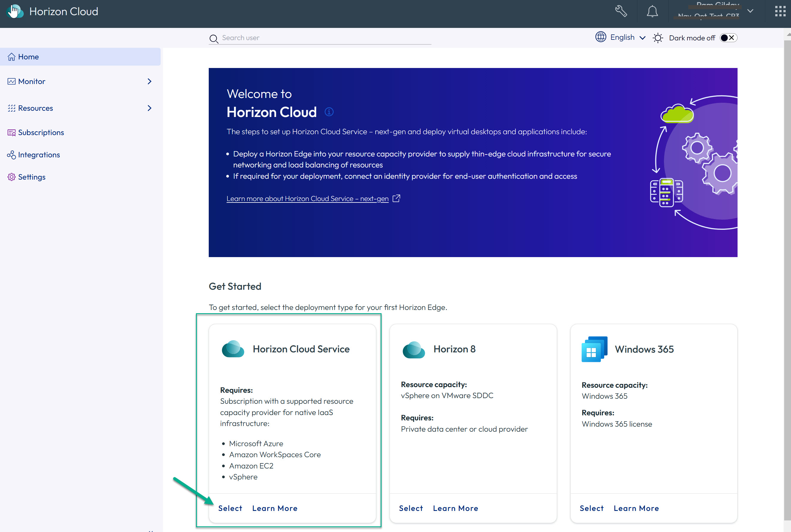Open the wrench tools icon in header
The height and width of the screenshot is (532, 791).
click(621, 11)
